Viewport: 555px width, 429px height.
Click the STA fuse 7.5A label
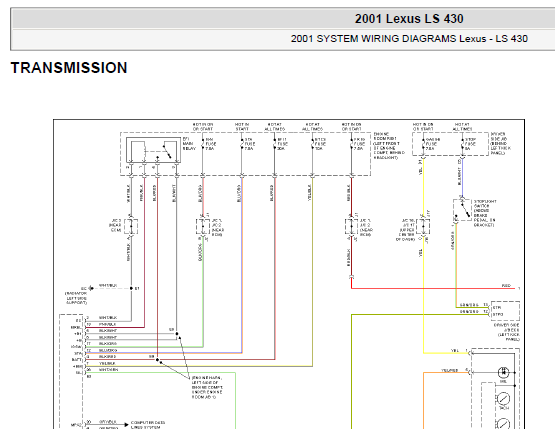[x=249, y=144]
